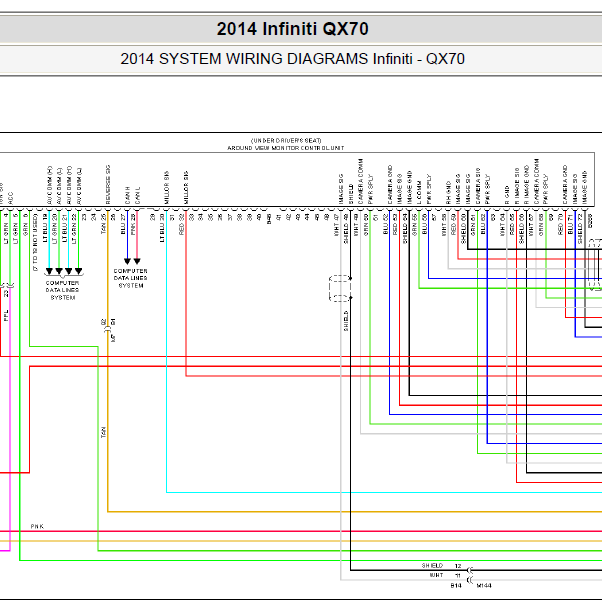Image resolution: width=602 pixels, height=603 pixels.
Task: Click the 'M144' connector label
Action: tap(484, 586)
